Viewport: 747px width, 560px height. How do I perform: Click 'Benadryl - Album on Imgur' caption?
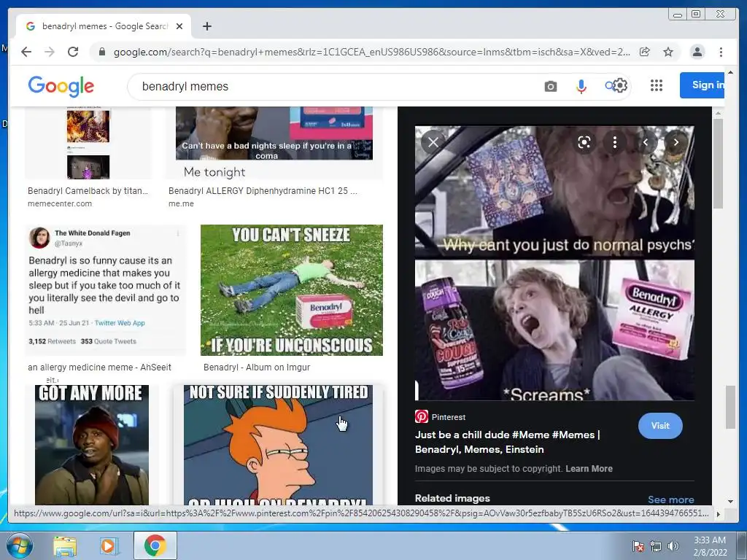[x=257, y=367]
